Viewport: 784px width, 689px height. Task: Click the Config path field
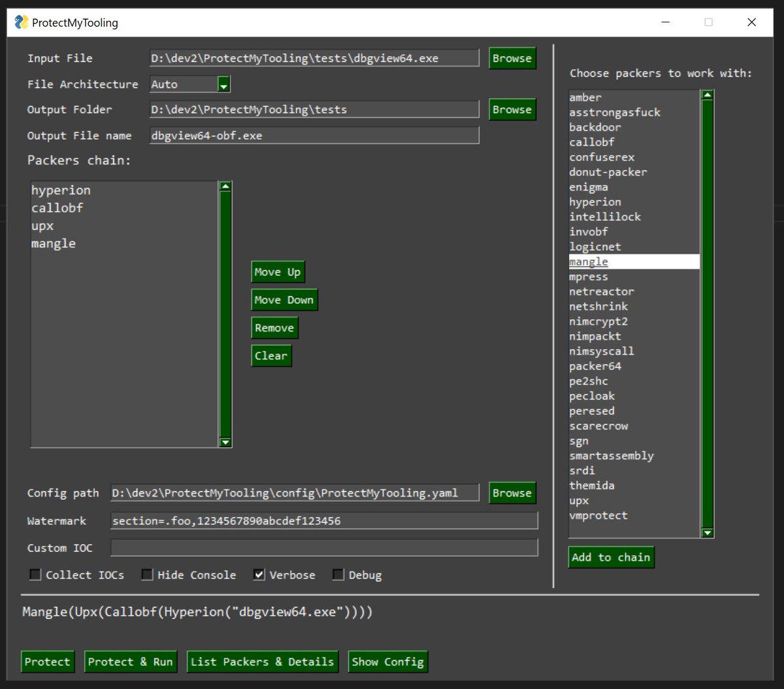pos(295,493)
